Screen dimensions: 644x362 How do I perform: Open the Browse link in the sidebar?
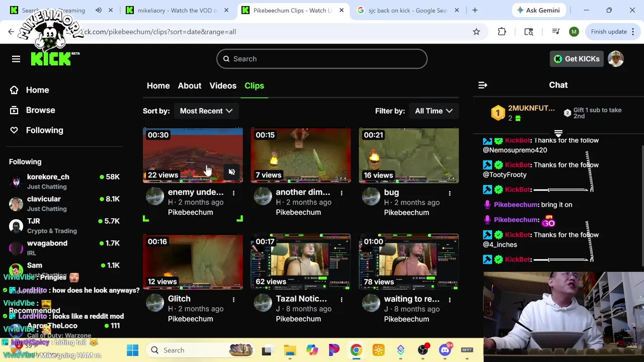click(40, 110)
